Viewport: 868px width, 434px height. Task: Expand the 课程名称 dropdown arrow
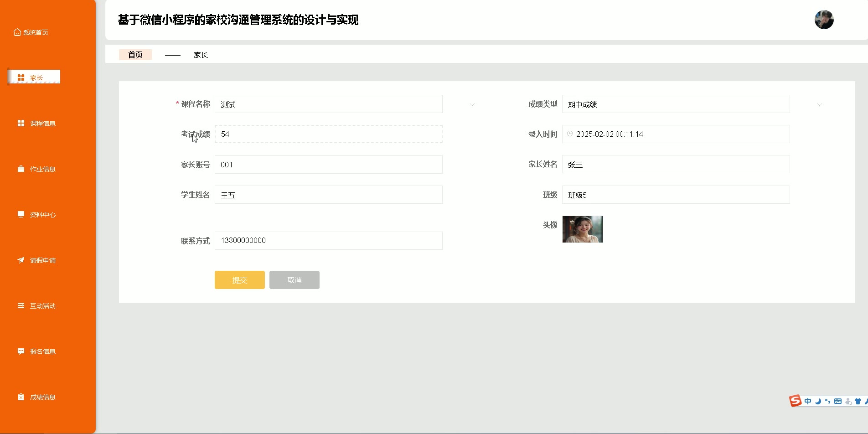[x=472, y=104]
